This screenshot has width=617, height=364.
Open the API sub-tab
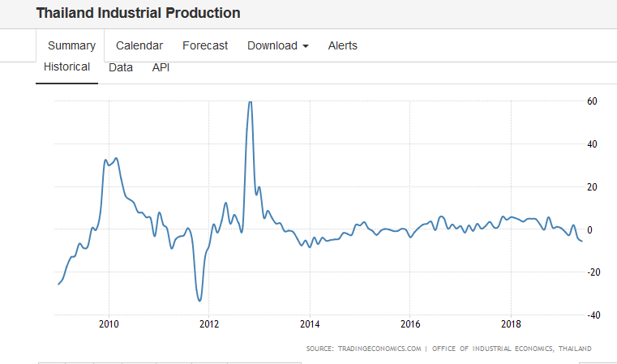[161, 67]
